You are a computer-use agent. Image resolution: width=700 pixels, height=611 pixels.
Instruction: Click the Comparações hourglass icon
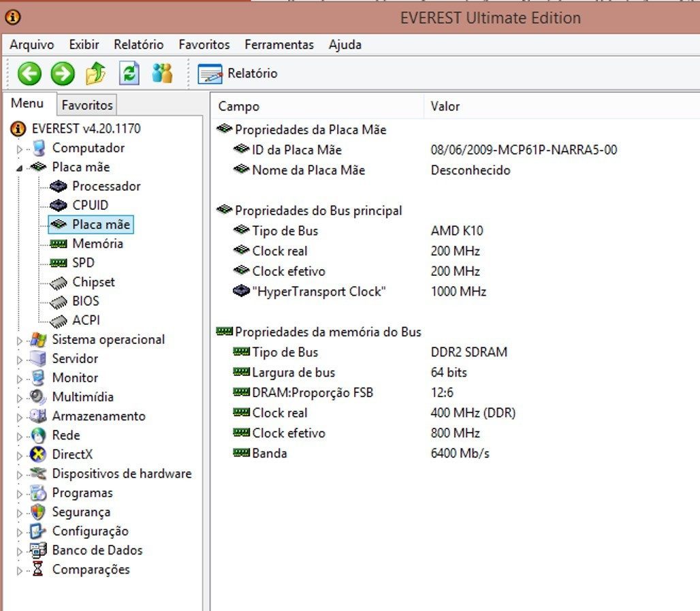(x=38, y=569)
